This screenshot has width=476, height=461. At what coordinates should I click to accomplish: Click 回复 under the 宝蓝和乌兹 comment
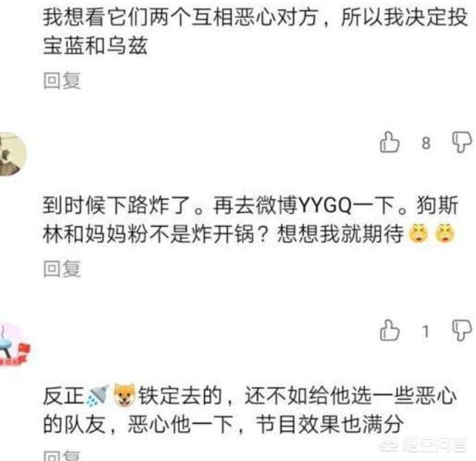[62, 81]
